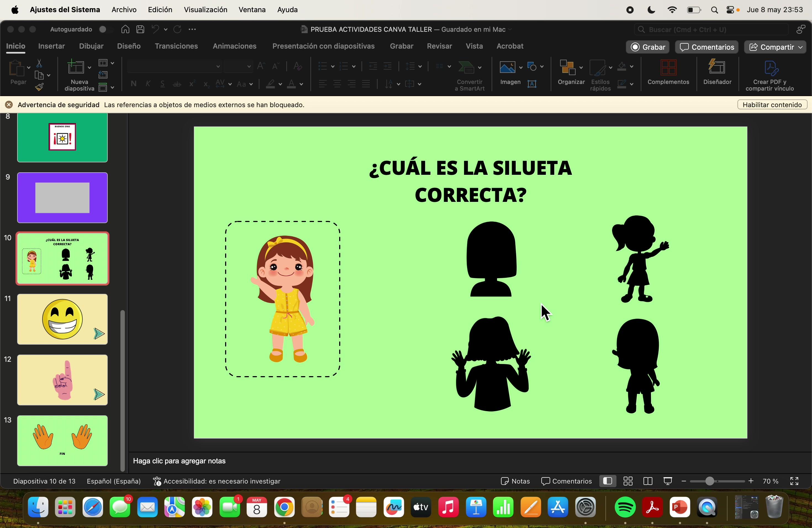Click the zoom slider handle
This screenshot has width=812, height=528.
click(x=710, y=481)
